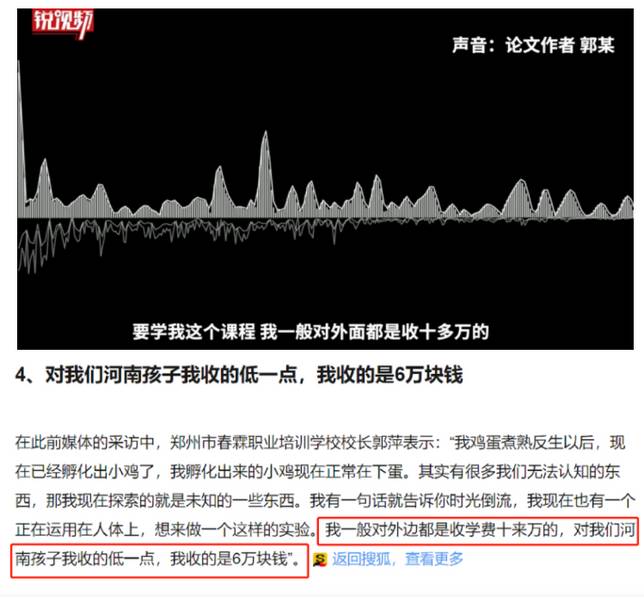Select the heading 对我们河南孩子我收的低一点
This screenshot has height=599, width=644.
171,374
